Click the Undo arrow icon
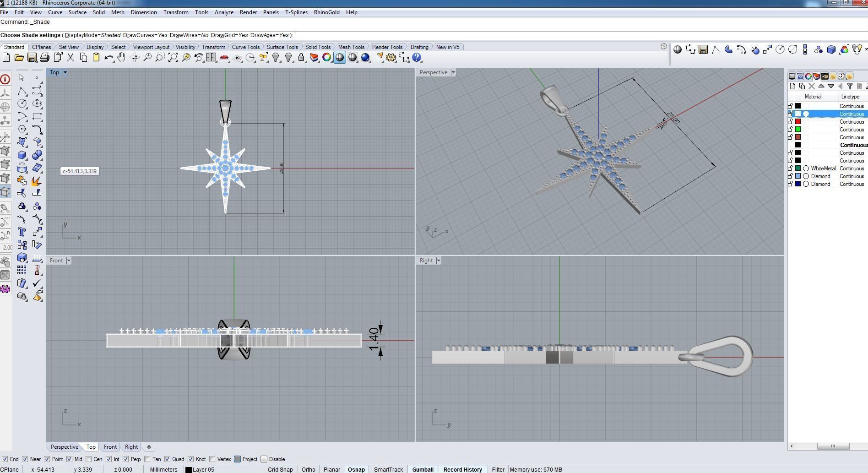 click(x=109, y=57)
